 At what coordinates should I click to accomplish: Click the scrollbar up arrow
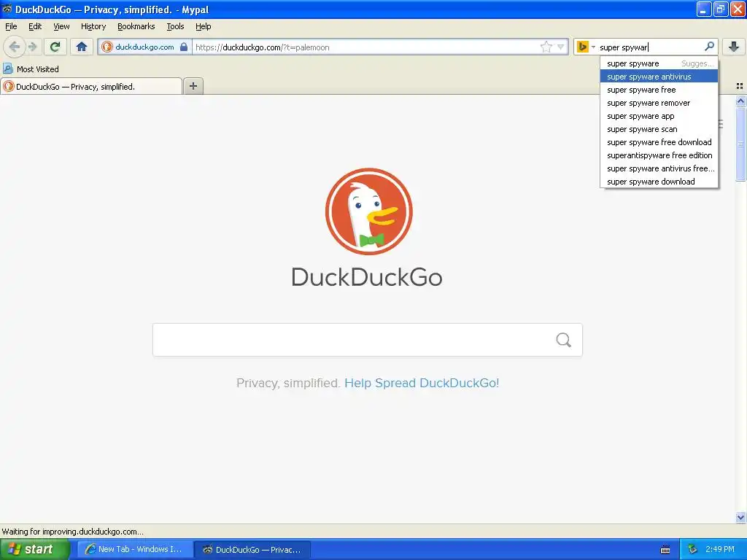pyautogui.click(x=740, y=101)
